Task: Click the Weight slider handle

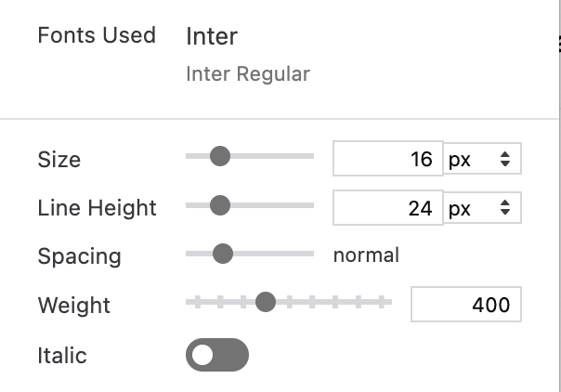Action: [x=266, y=301]
